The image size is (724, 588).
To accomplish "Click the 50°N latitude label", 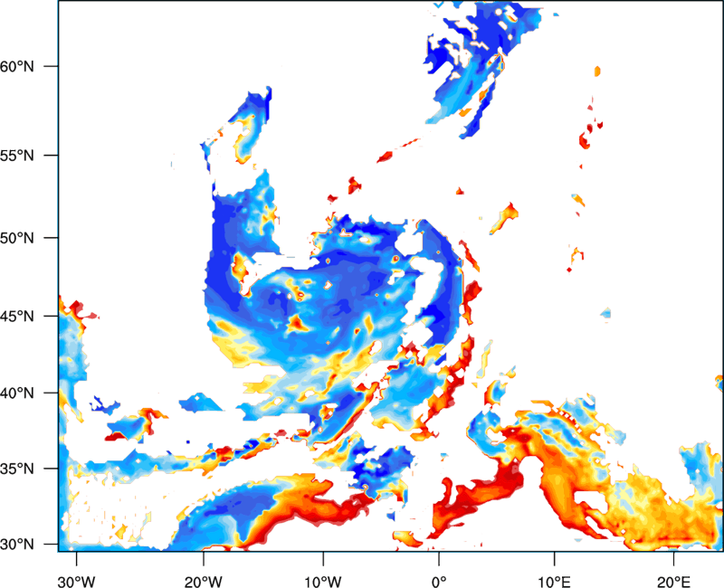I will tap(17, 238).
